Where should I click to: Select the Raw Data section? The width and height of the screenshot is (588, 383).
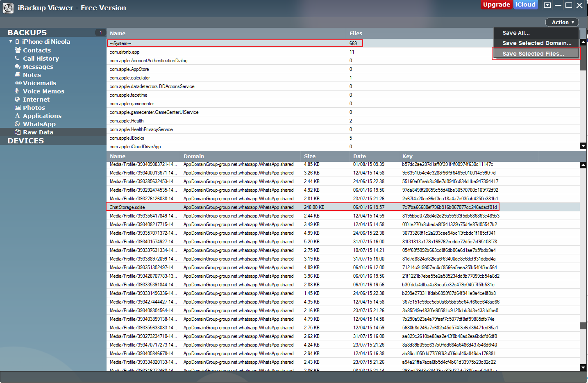[x=53, y=132]
